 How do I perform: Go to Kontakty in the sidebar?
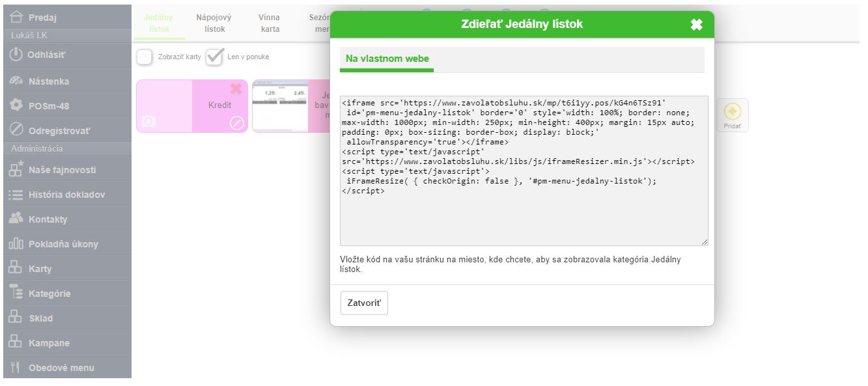(x=48, y=219)
